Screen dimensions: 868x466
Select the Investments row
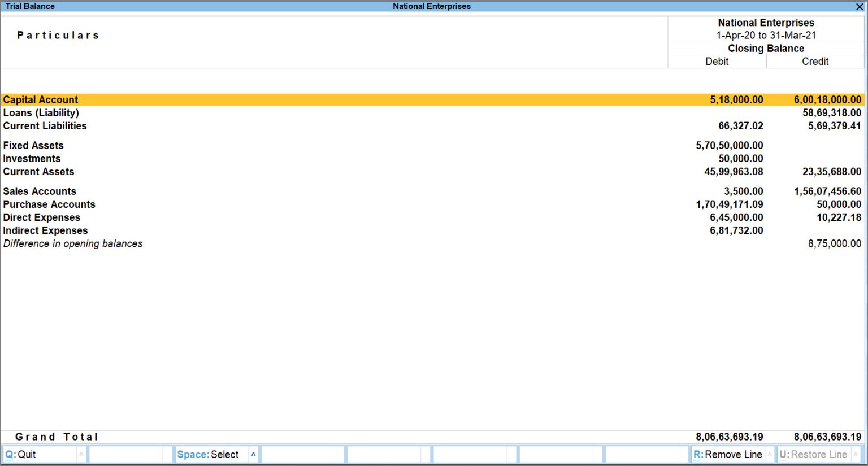tap(32, 158)
